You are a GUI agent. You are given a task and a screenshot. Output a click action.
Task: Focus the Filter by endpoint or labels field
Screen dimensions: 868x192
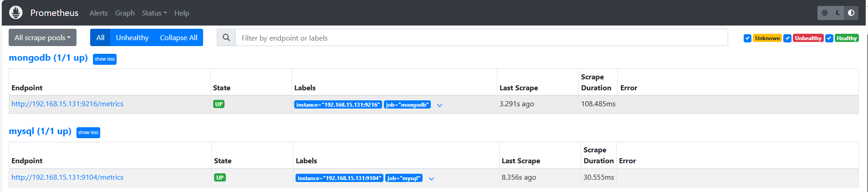481,38
